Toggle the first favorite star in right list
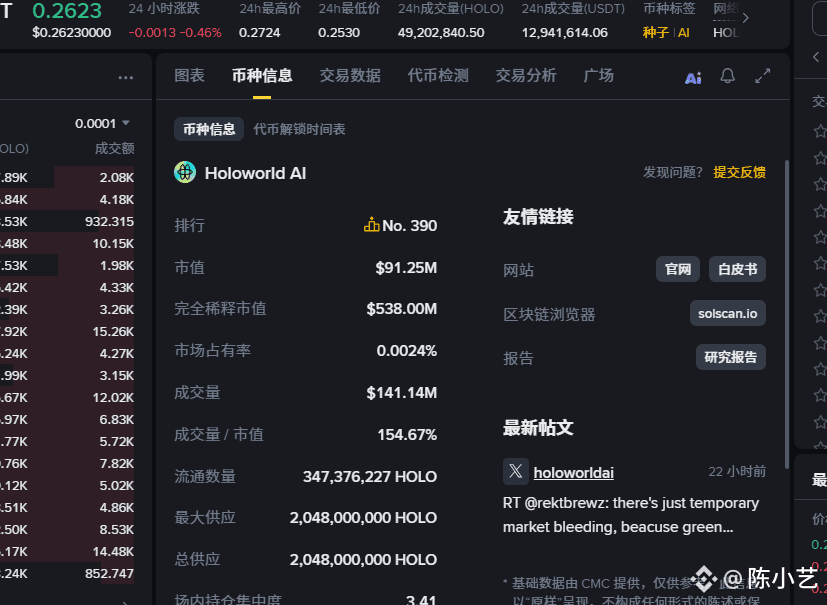The width and height of the screenshot is (827, 605). (820, 130)
